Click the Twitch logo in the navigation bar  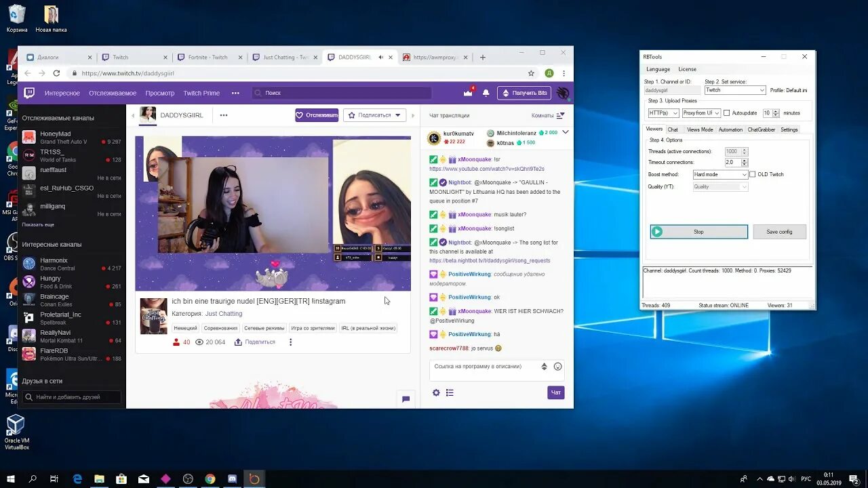[29, 93]
